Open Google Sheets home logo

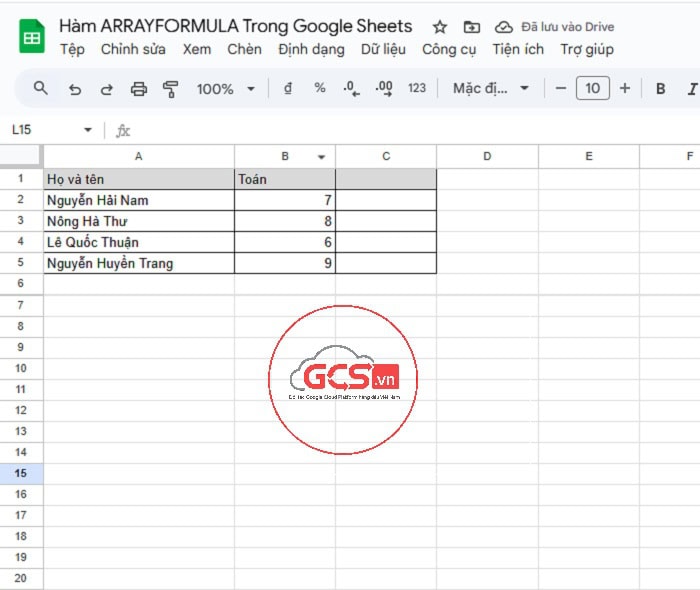tap(32, 38)
